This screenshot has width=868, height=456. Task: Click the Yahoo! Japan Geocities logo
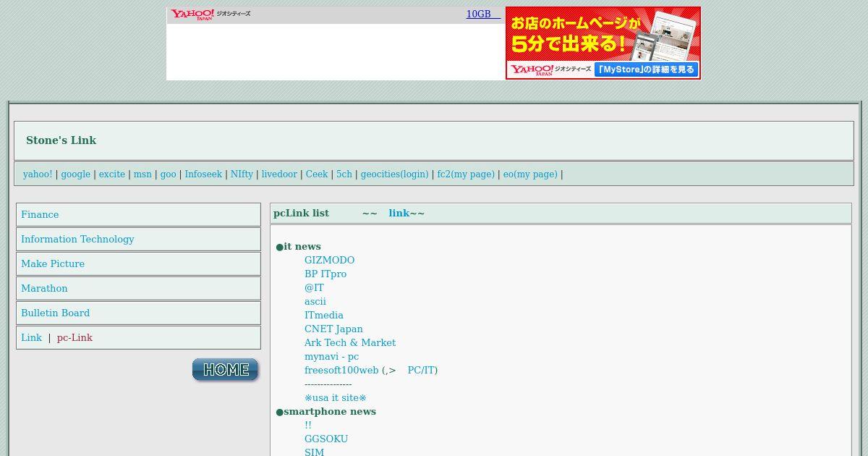(210, 14)
